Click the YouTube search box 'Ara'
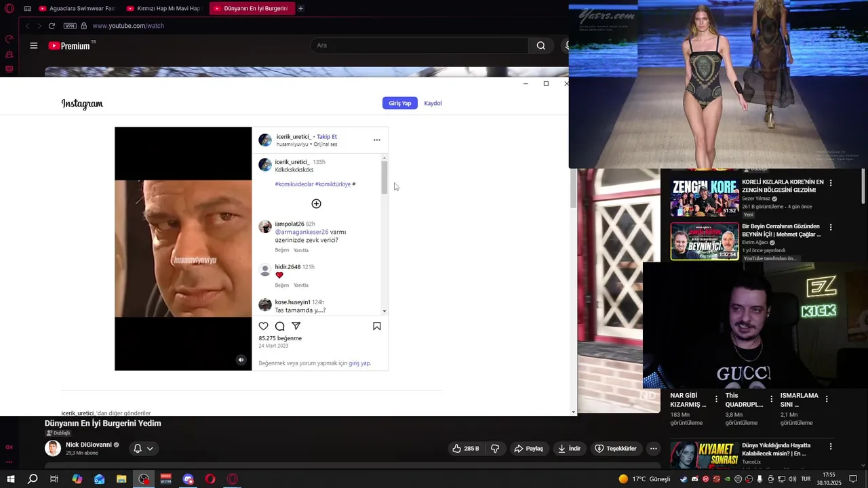The image size is (868, 488). coord(419,45)
